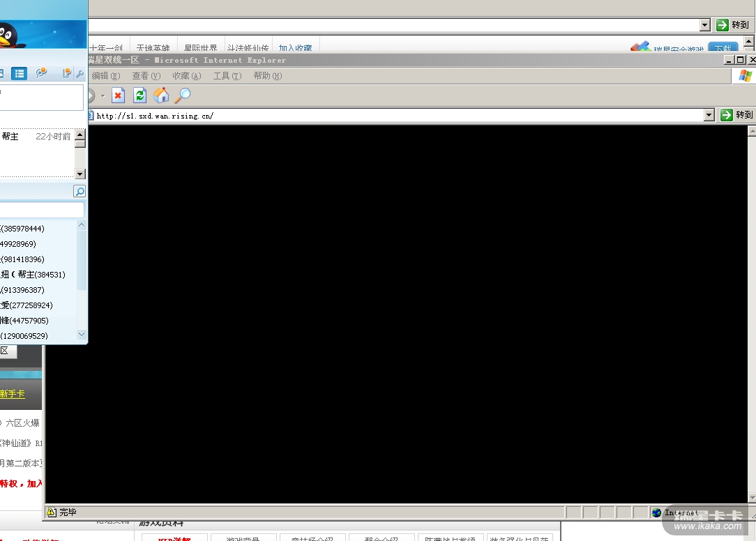Open the 天地英雄 tab in back window
The image size is (756, 541).
pos(153,47)
